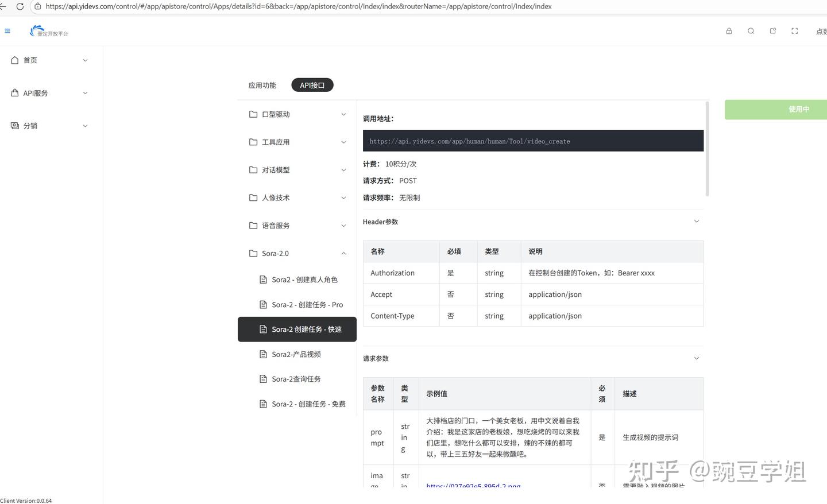Click the 10积分/次 billing value
This screenshot has width=827, height=504.
(401, 164)
